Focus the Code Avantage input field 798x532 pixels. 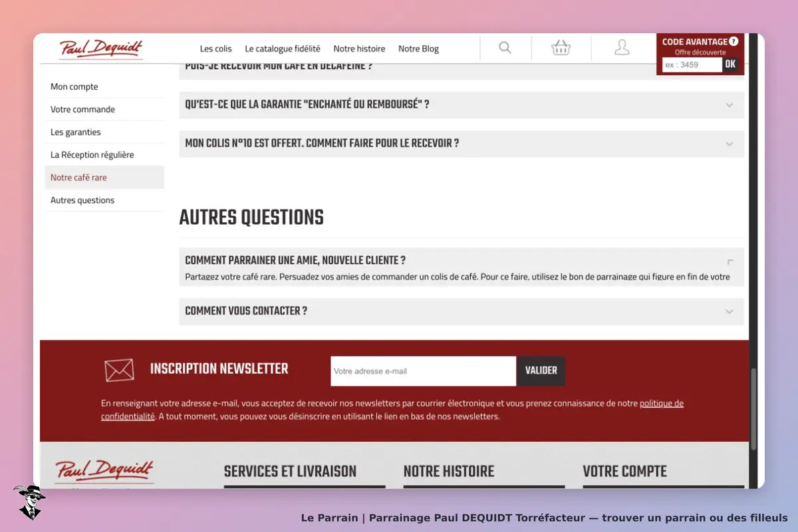click(692, 65)
